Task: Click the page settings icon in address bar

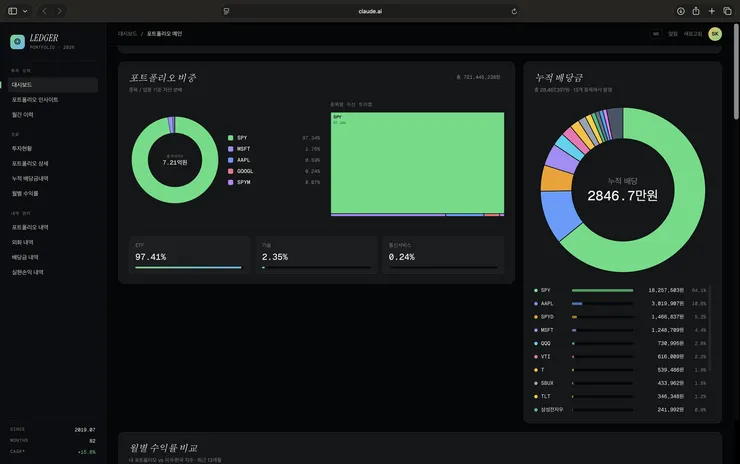Action: [227, 11]
